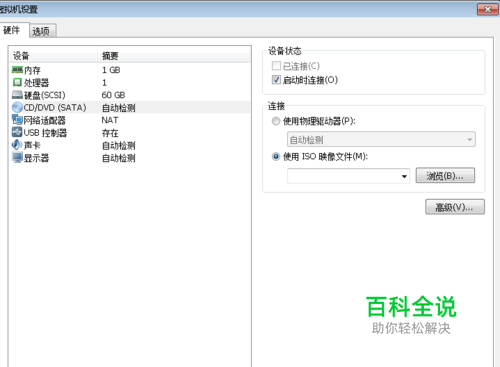
Task: Click the 设备 column header
Action: coord(54,55)
